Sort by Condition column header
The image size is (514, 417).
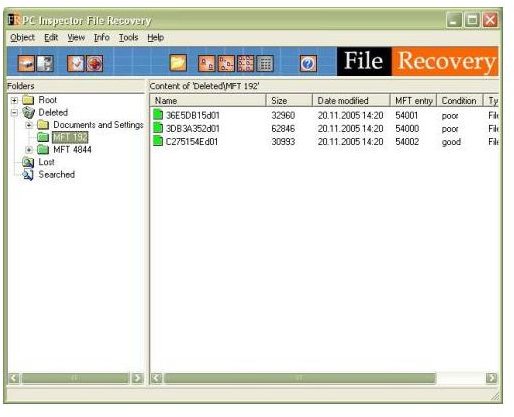(459, 101)
